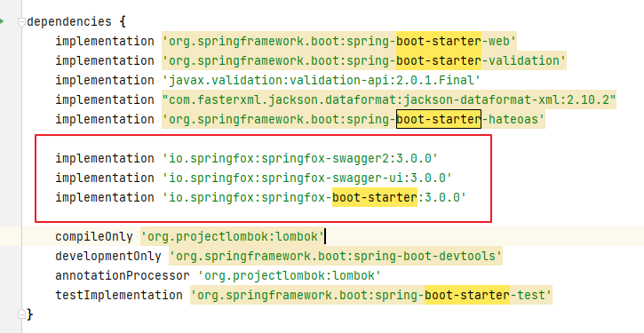Click 'implementation' keyword on the swagger2 line

pyautogui.click(x=105, y=158)
